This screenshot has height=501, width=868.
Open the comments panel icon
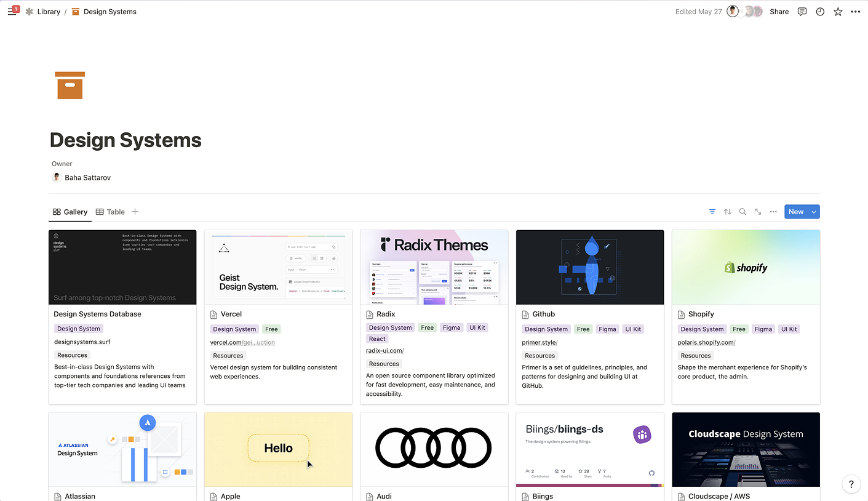pos(802,12)
